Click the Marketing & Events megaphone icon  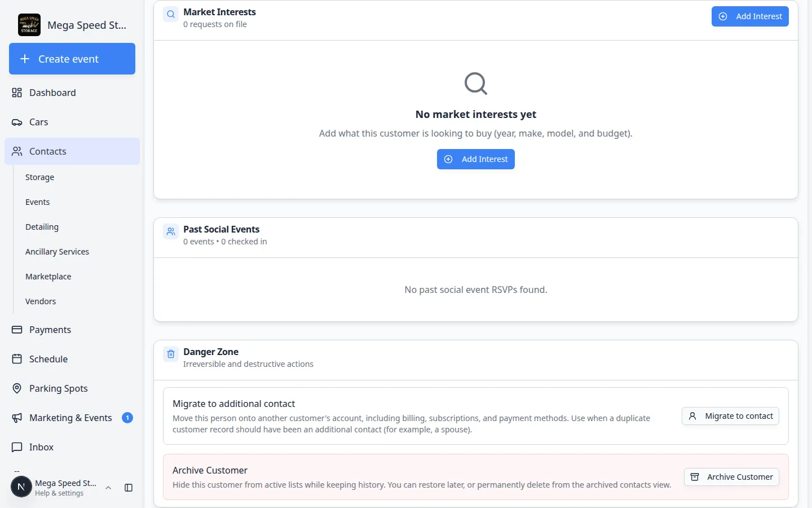[17, 418]
